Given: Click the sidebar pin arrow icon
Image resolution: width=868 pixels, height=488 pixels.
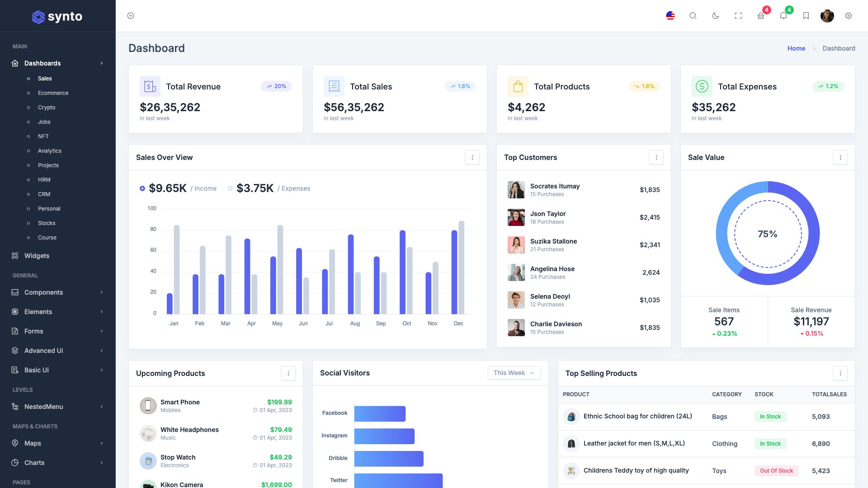Looking at the screenshot, I should 131,15.
